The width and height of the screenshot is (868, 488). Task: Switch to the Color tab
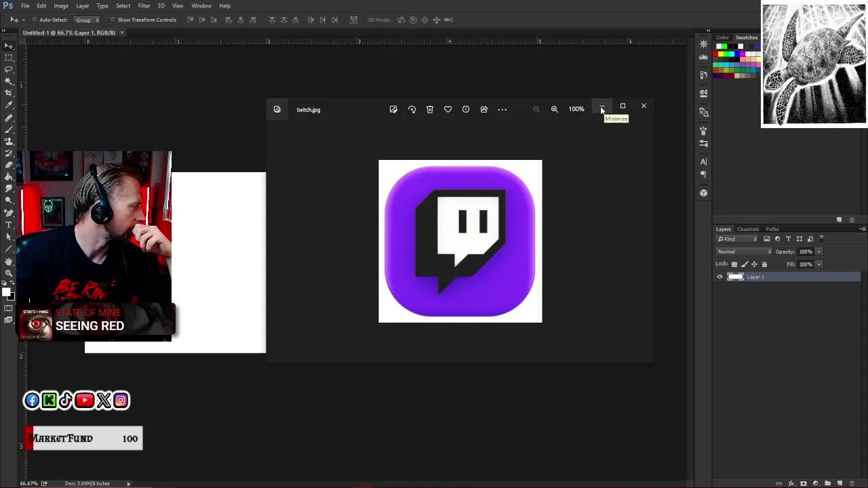[723, 38]
